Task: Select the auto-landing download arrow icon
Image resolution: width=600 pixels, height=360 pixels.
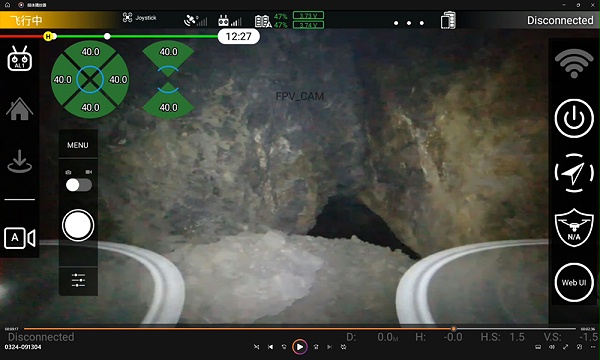Action: [x=20, y=161]
